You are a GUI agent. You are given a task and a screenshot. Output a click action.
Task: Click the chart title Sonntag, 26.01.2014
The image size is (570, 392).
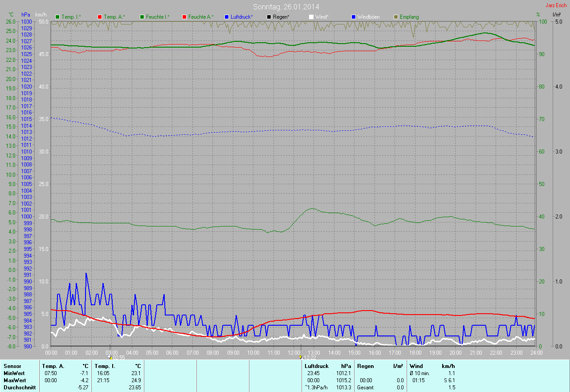(286, 7)
